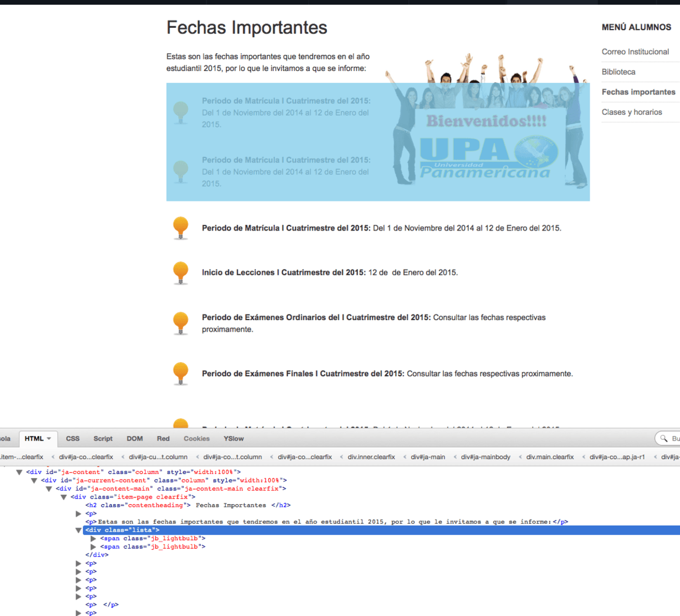Select the highlighted div class lista row
This screenshot has width=680, height=616.
(381, 530)
